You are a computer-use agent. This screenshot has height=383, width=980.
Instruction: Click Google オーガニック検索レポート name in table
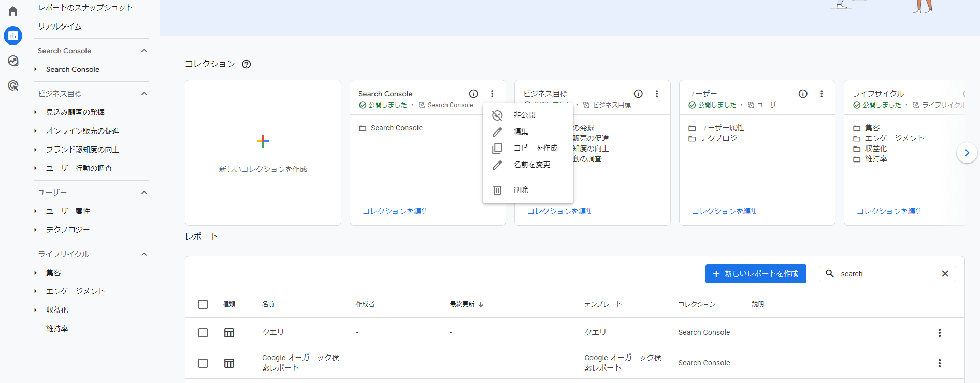click(x=300, y=363)
